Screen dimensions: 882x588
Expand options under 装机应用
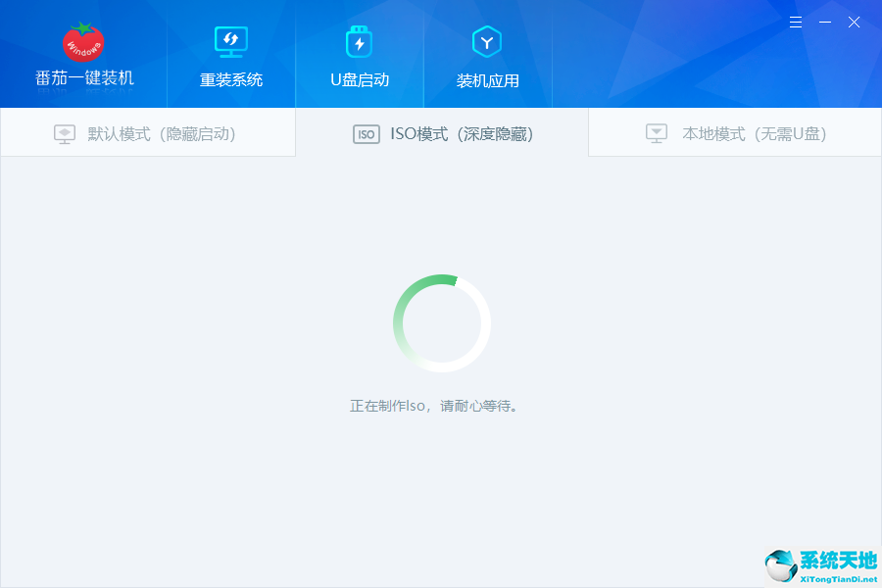point(487,54)
